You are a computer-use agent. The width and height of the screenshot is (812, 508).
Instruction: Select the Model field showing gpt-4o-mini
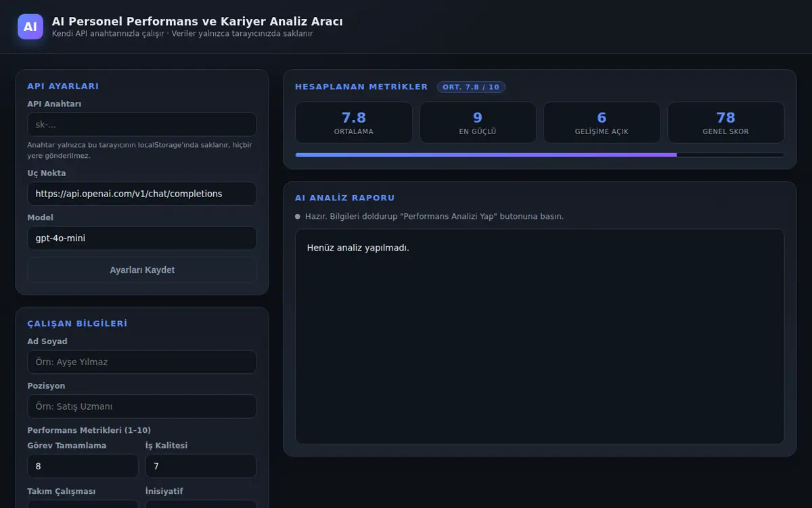point(142,238)
